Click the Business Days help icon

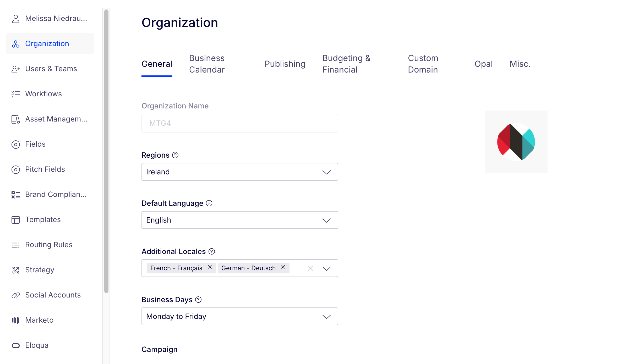[198, 300]
